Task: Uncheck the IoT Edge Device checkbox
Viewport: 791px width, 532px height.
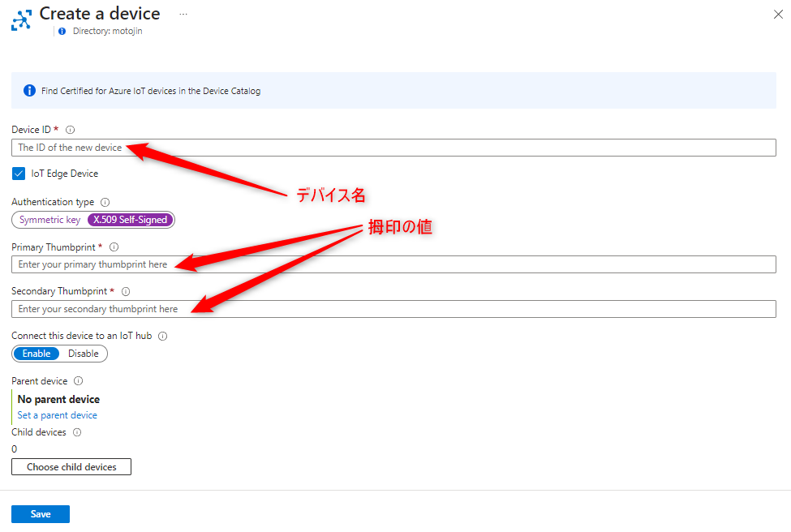Action: coord(19,174)
